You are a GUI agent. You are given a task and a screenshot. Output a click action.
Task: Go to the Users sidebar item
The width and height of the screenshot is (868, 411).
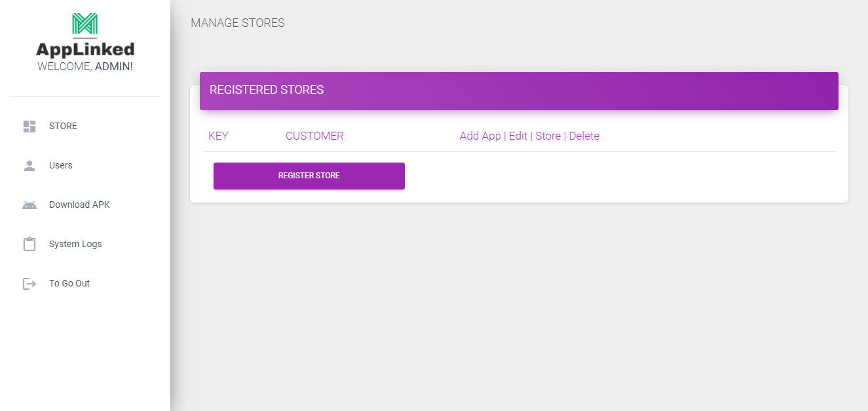point(61,166)
